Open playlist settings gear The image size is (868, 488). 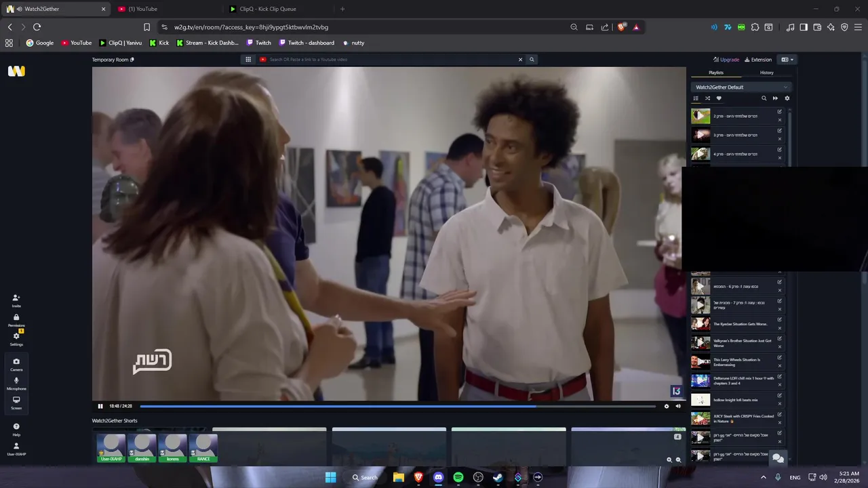click(x=787, y=98)
